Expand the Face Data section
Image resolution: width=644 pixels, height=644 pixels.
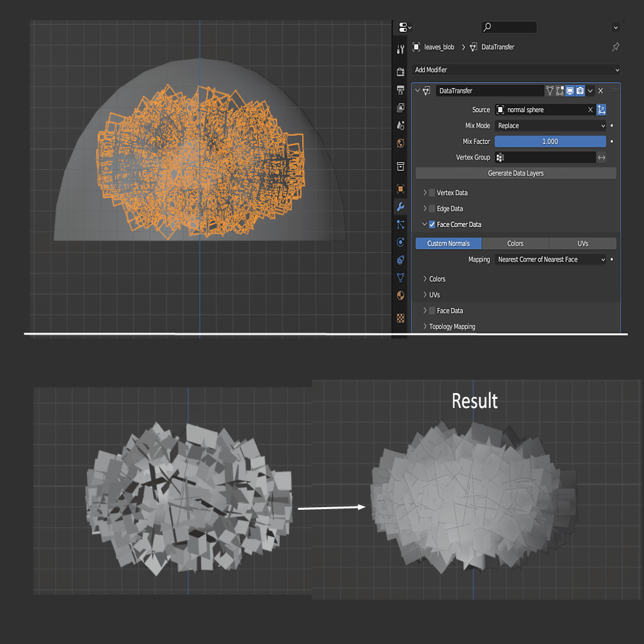click(425, 311)
